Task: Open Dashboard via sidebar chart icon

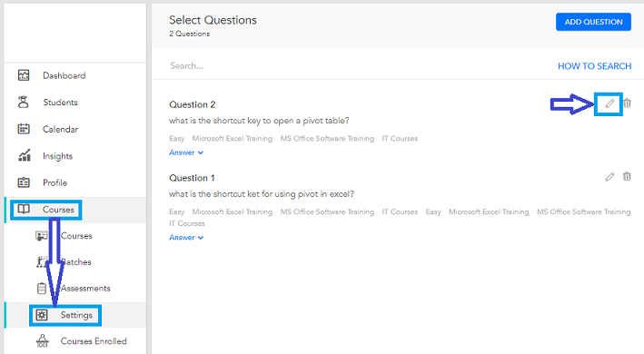Action: (x=24, y=75)
